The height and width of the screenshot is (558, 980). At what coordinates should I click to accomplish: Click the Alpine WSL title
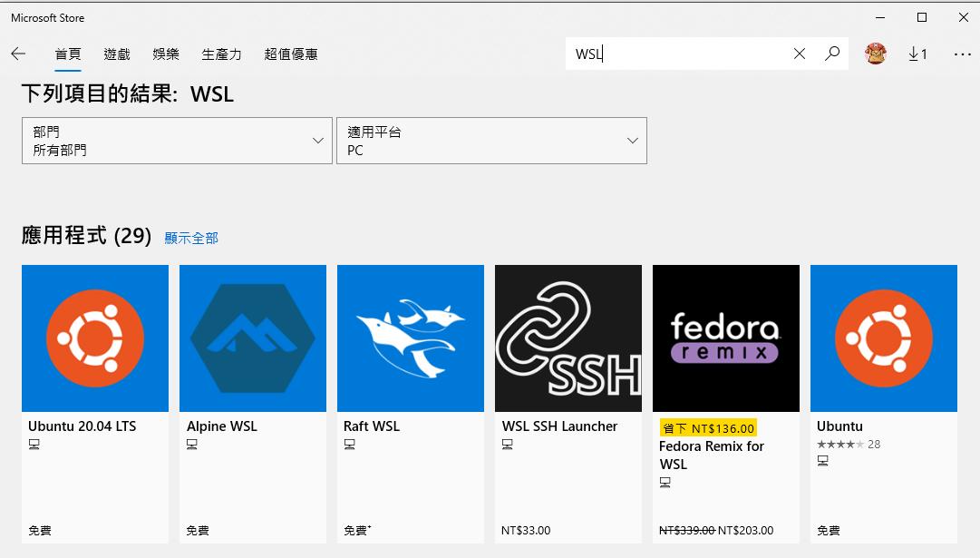222,426
